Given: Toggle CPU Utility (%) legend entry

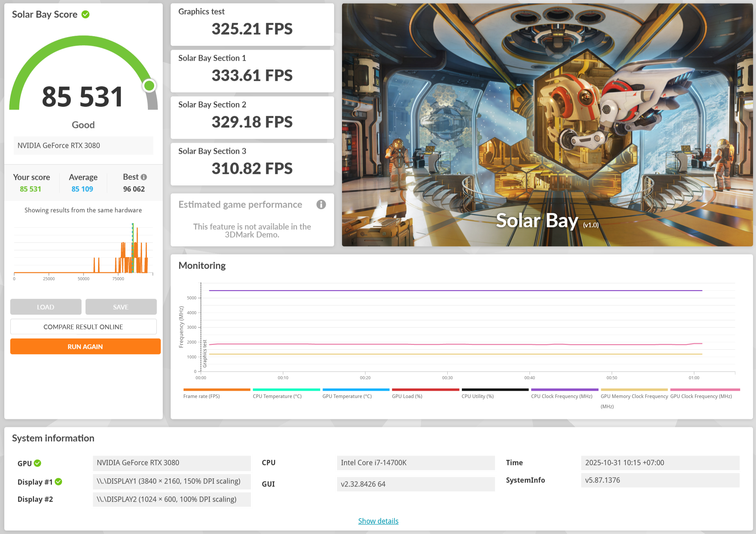Looking at the screenshot, I should tap(477, 396).
